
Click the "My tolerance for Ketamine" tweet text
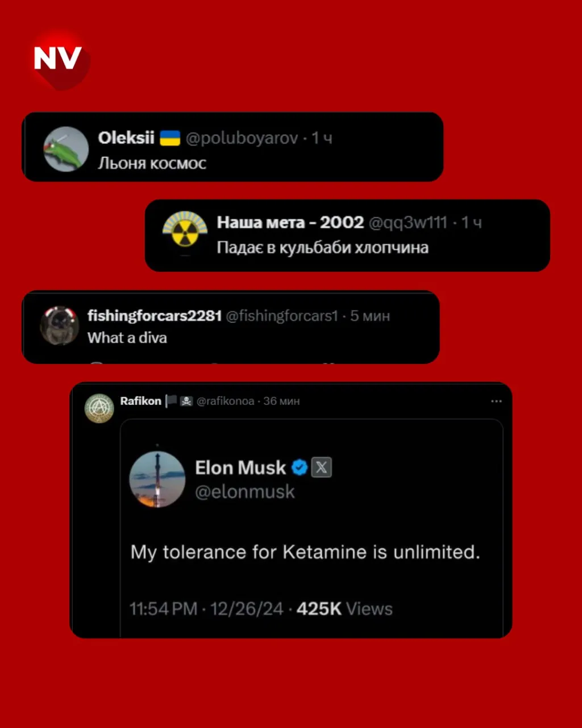[305, 552]
